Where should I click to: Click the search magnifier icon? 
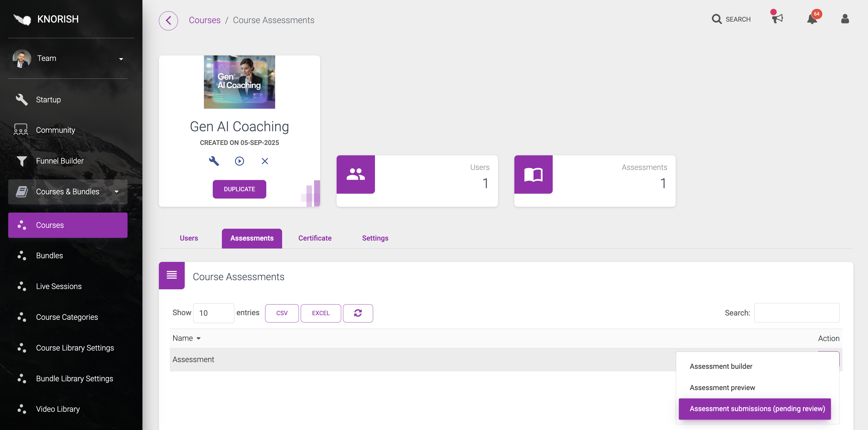pyautogui.click(x=716, y=19)
